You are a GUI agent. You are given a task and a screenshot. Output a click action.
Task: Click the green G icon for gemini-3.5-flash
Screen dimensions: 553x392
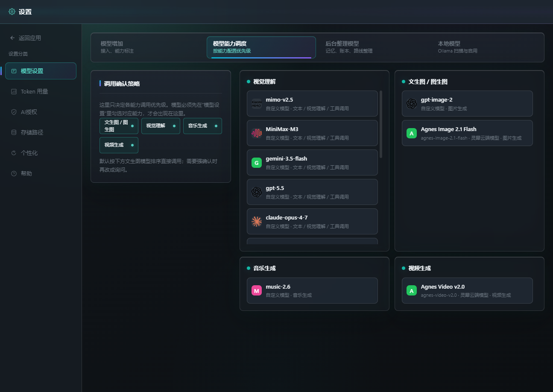(x=257, y=163)
